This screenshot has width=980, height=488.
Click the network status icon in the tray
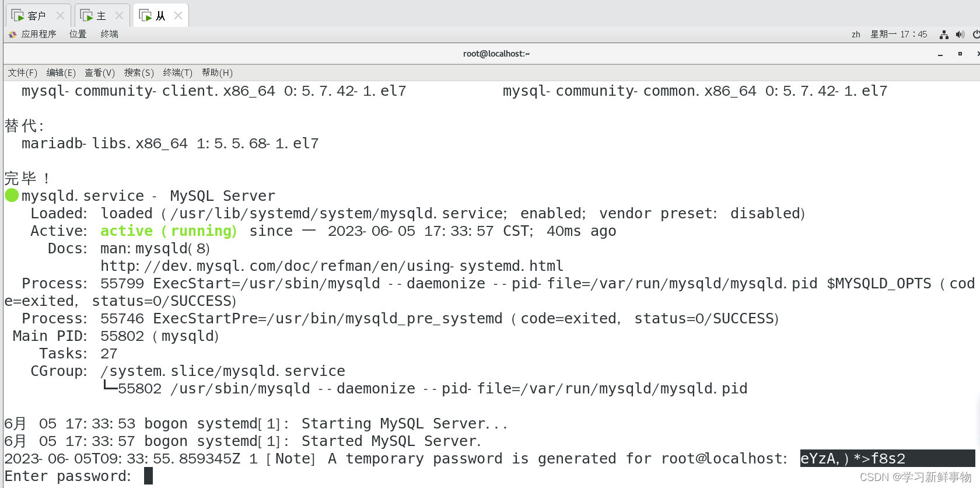pos(944,34)
